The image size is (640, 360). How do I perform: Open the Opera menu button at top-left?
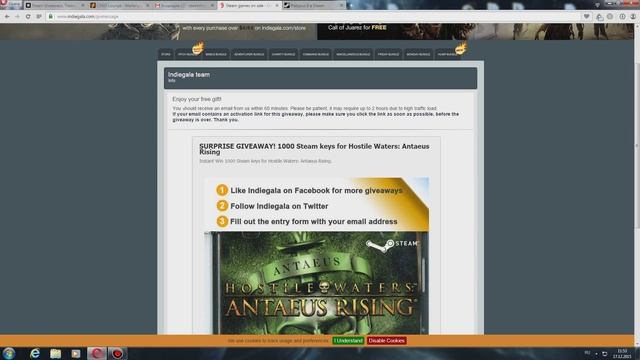tap(10, 4)
